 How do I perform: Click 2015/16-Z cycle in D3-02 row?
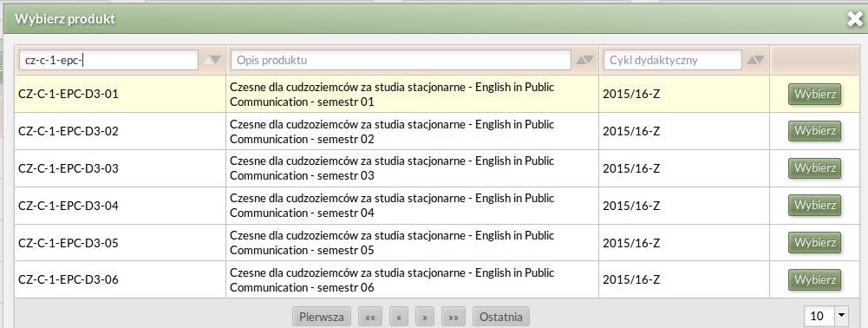click(x=631, y=131)
